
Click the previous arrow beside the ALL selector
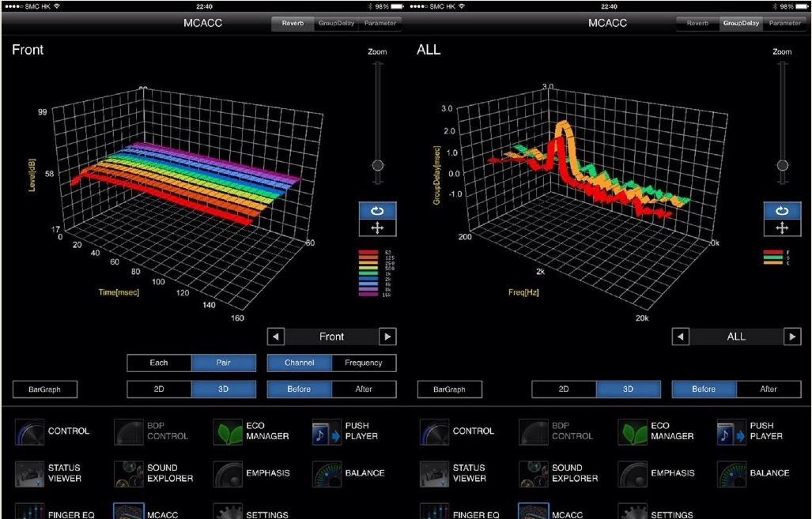point(681,337)
